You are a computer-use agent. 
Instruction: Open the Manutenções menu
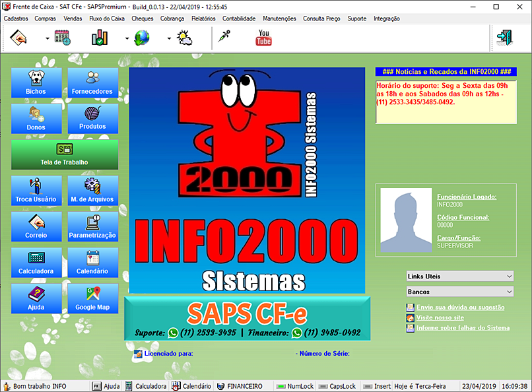(x=279, y=18)
